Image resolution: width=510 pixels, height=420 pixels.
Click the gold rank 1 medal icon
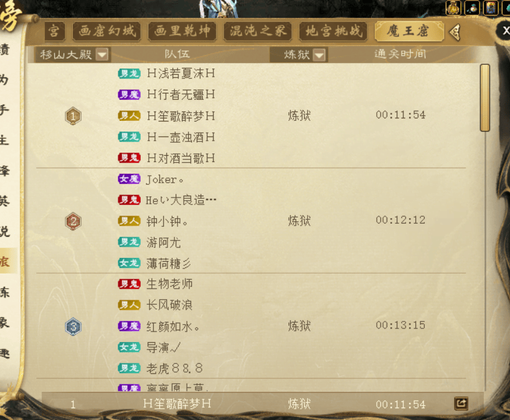point(73,116)
